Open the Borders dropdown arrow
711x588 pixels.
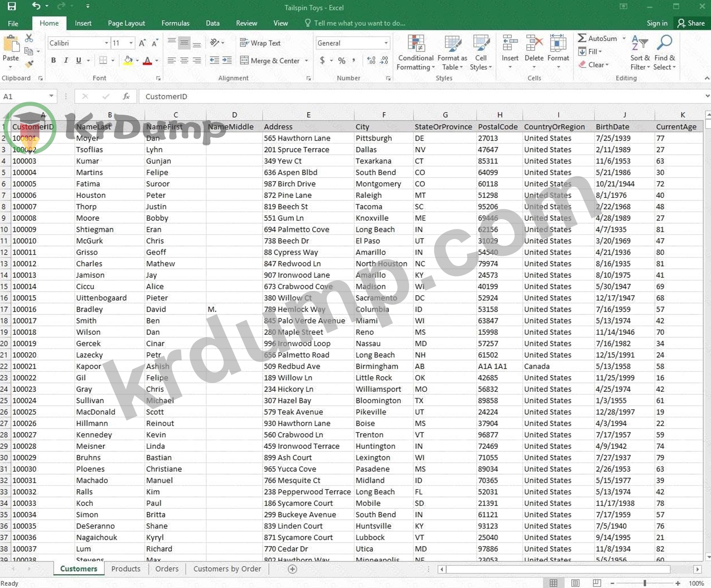pos(113,60)
